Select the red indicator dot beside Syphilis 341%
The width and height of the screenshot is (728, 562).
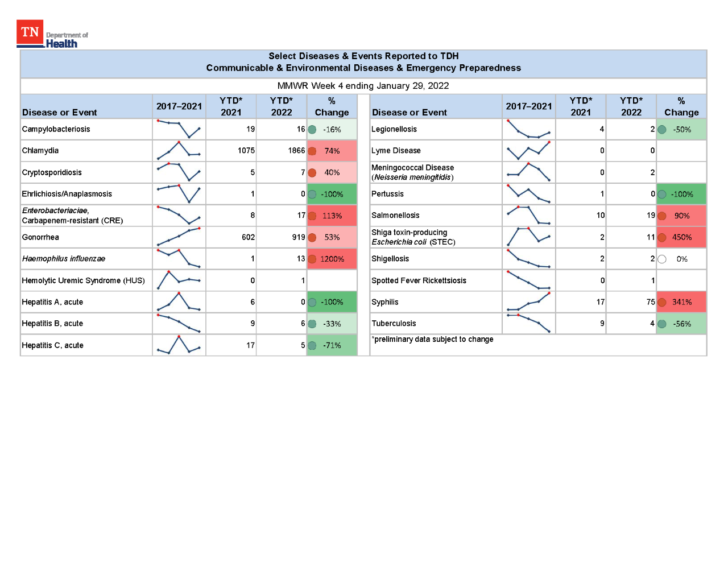pyautogui.click(x=662, y=303)
